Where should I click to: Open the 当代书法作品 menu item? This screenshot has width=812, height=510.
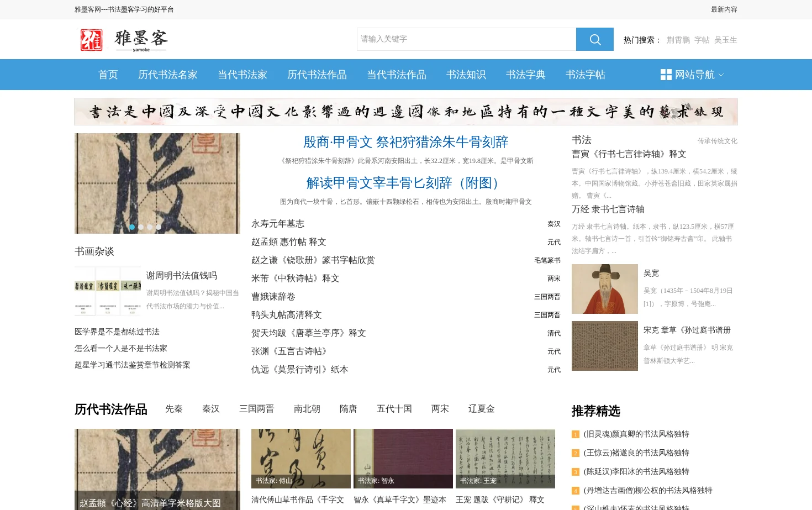[397, 75]
